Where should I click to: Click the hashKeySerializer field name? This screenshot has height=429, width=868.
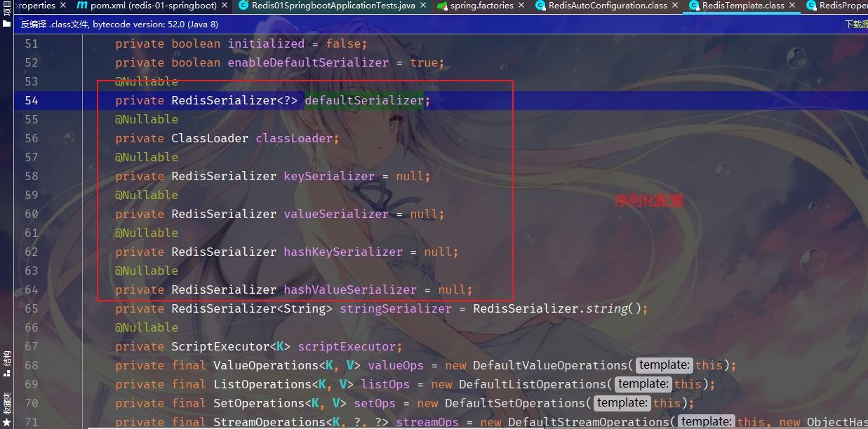click(x=343, y=252)
